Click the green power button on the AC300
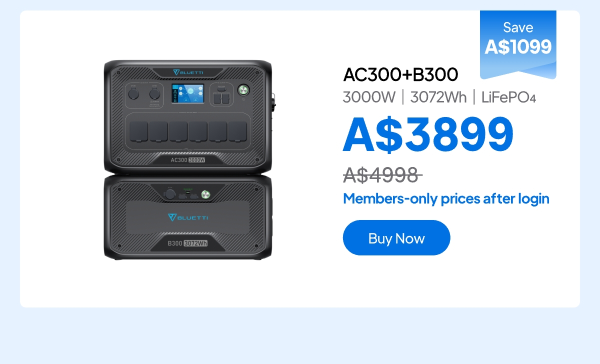The width and height of the screenshot is (600, 364). point(243,90)
